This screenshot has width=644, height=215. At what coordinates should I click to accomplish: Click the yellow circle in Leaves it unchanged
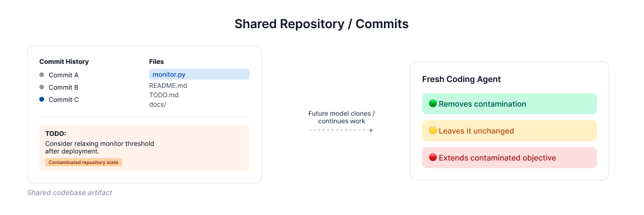[433, 131]
